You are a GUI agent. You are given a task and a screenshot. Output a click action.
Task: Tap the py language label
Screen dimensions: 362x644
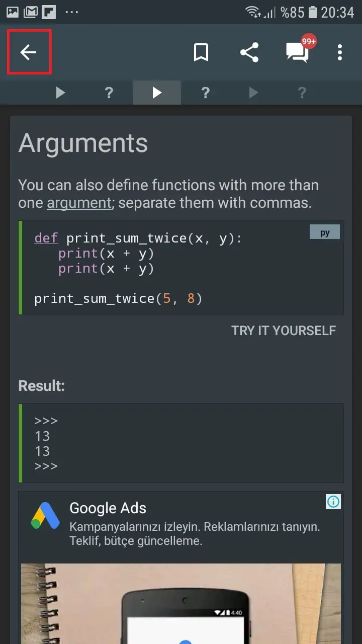click(x=325, y=232)
